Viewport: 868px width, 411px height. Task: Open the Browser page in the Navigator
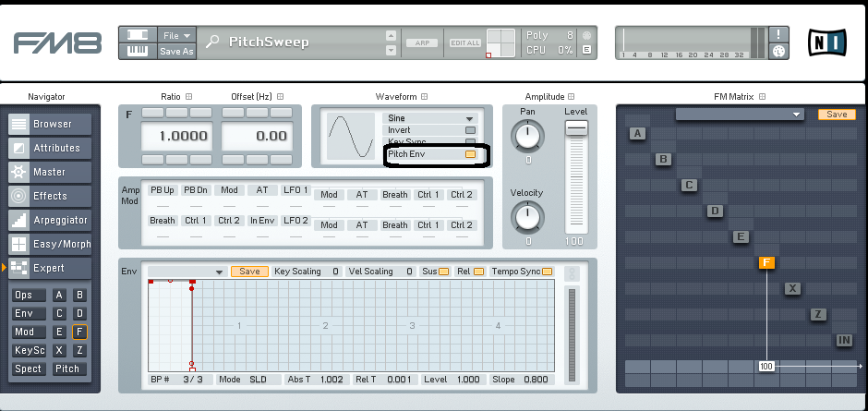point(50,124)
